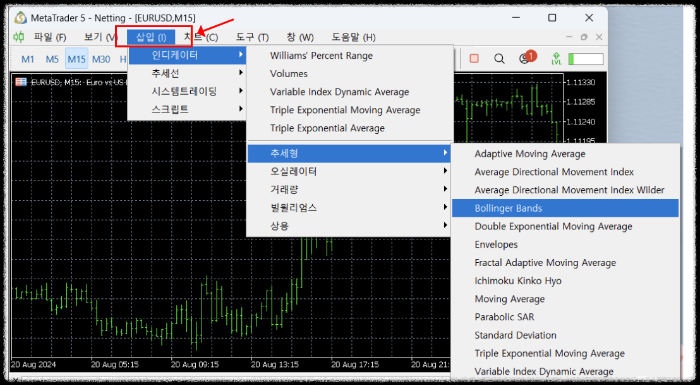Select recent indicator Volumes
The height and width of the screenshot is (385, 700).
click(288, 74)
